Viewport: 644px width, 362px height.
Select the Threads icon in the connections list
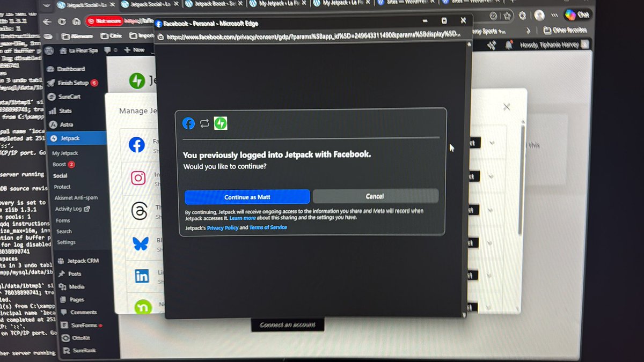pos(139,211)
